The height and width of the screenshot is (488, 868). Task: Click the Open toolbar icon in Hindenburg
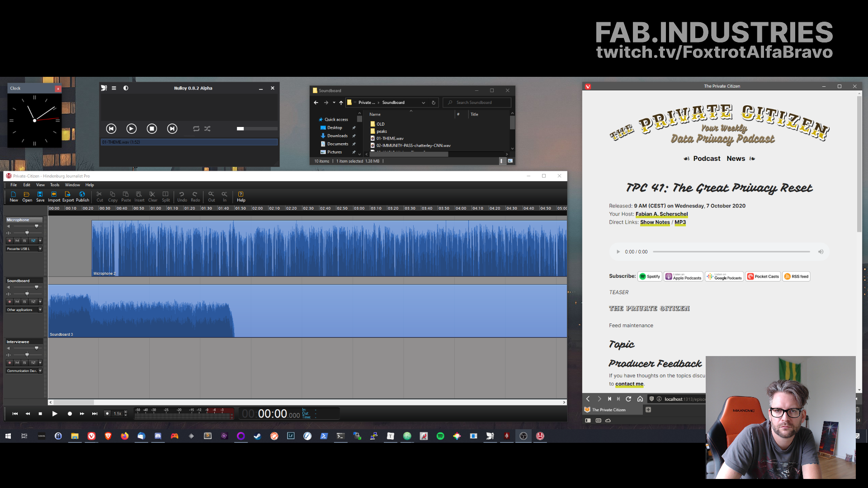pyautogui.click(x=27, y=197)
